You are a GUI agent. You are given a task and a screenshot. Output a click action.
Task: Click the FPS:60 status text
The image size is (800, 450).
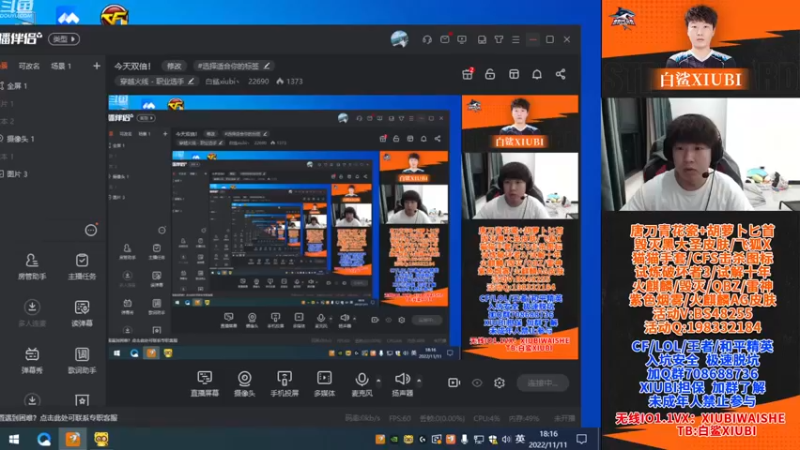pos(399,418)
